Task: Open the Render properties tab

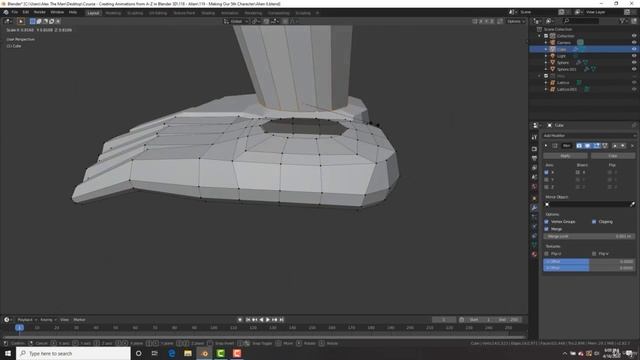Action: tap(534, 149)
